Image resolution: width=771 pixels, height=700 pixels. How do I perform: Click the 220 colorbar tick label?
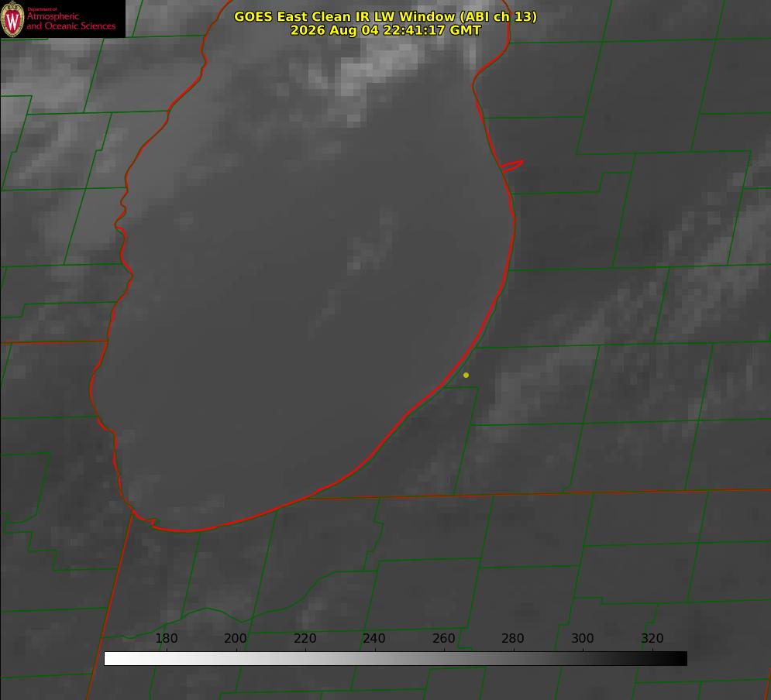tap(305, 638)
